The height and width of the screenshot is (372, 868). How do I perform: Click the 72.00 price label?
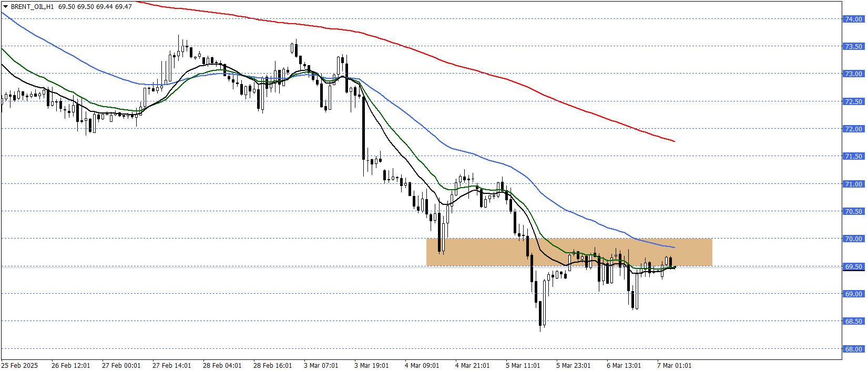click(854, 129)
